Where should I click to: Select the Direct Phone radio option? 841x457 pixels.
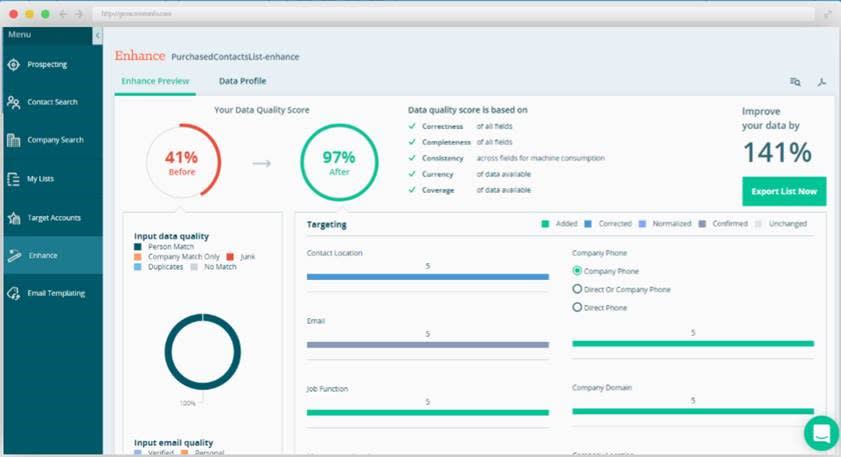577,307
